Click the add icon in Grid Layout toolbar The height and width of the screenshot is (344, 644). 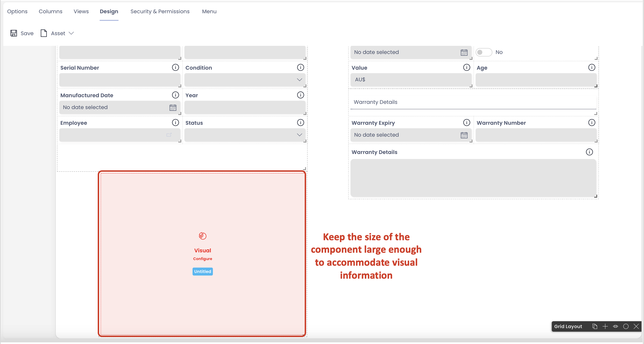(605, 326)
